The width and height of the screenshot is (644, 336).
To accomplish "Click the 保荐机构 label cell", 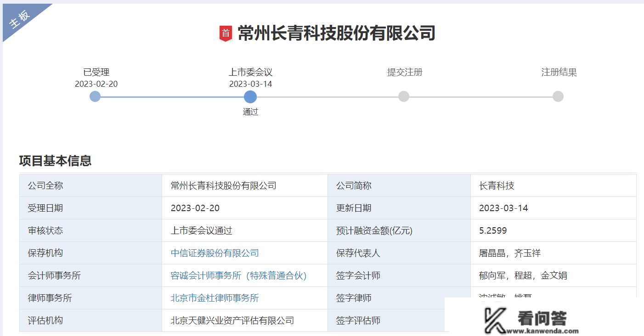I will [91, 253].
